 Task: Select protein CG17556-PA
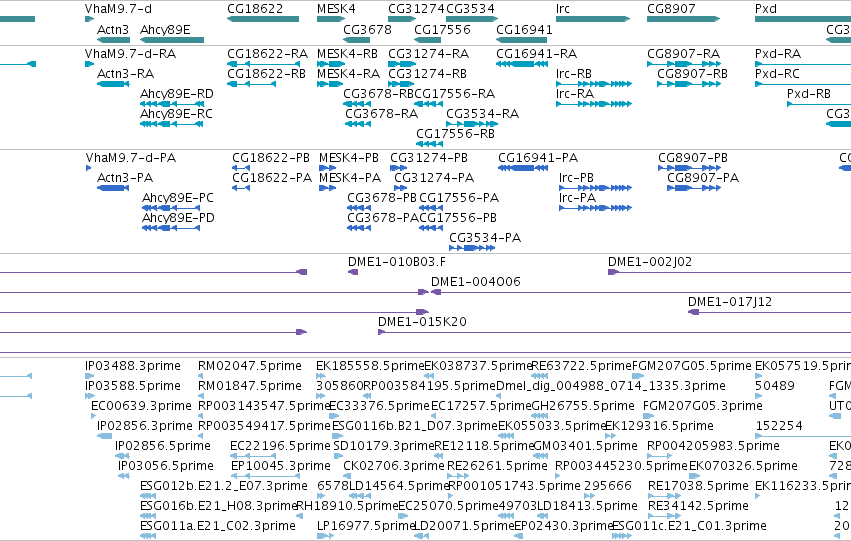point(431,208)
